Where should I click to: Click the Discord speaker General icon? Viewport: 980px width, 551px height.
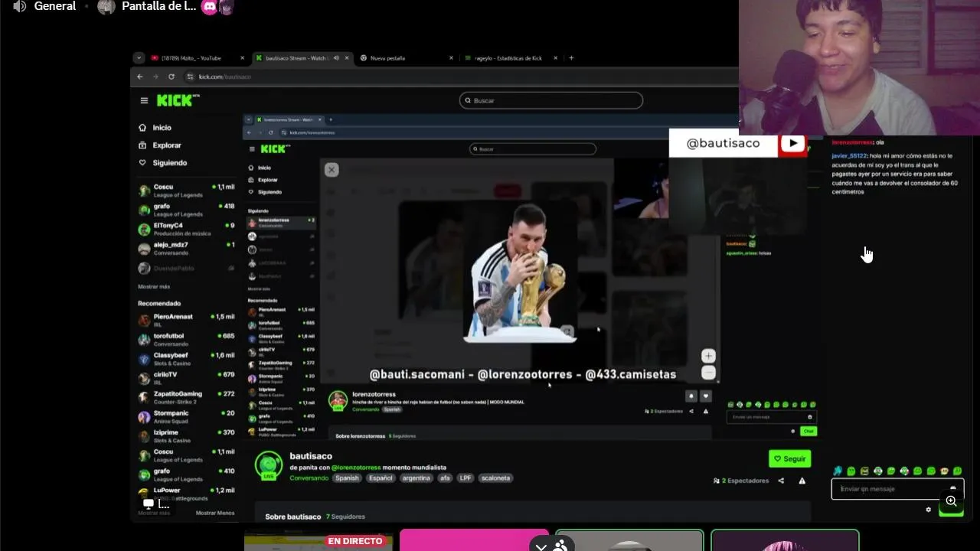(x=21, y=6)
